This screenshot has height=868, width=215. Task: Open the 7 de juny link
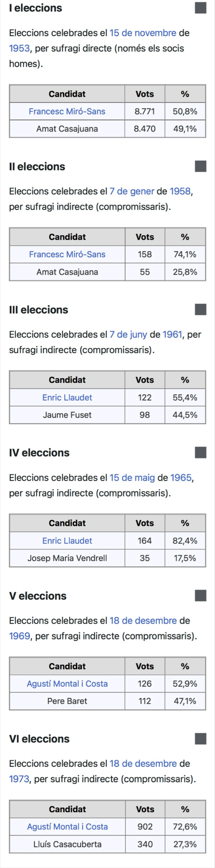[x=128, y=334]
